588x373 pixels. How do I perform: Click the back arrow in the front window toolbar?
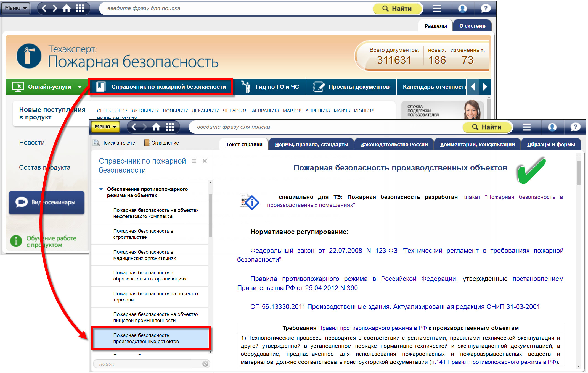[134, 127]
